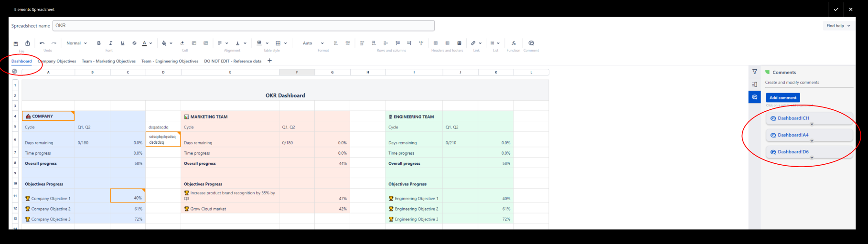Undo the last action
Screen dimensions: 868x244
click(x=42, y=43)
